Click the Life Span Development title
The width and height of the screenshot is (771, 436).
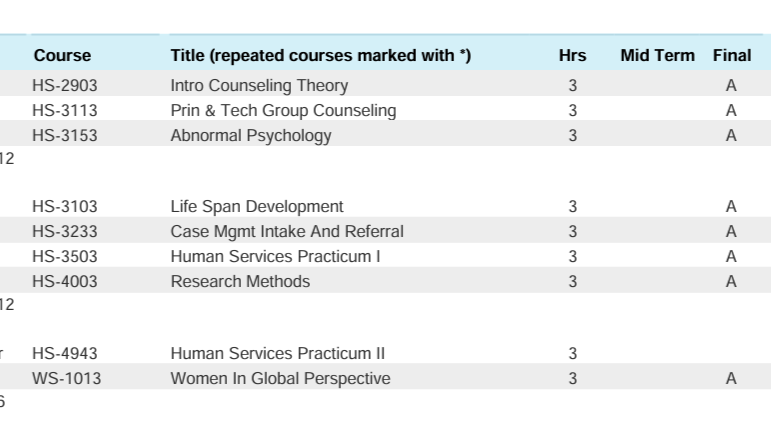[257, 207]
